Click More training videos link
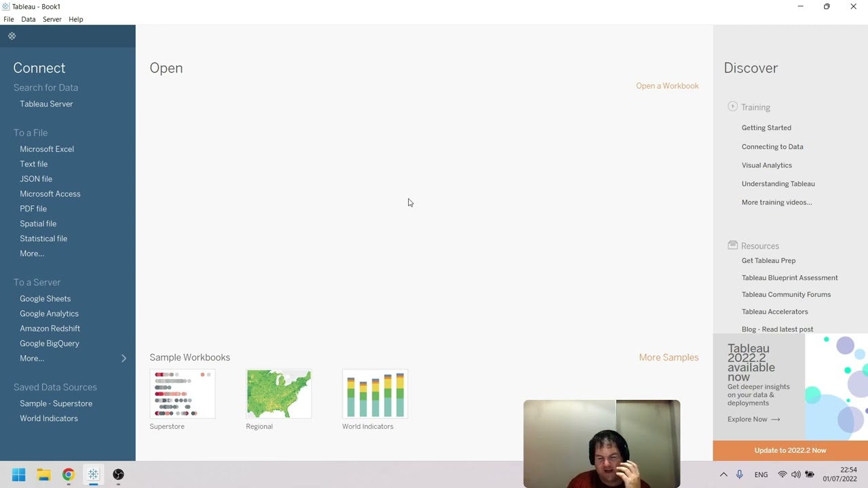The height and width of the screenshot is (488, 868). (x=777, y=203)
